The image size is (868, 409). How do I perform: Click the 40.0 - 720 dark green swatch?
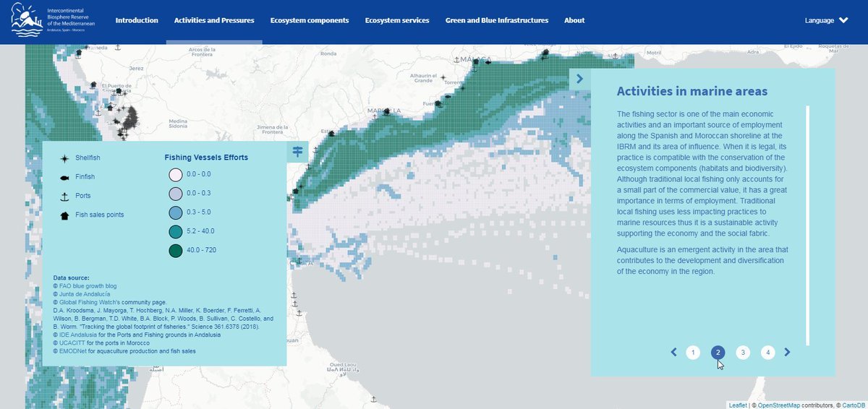(175, 251)
